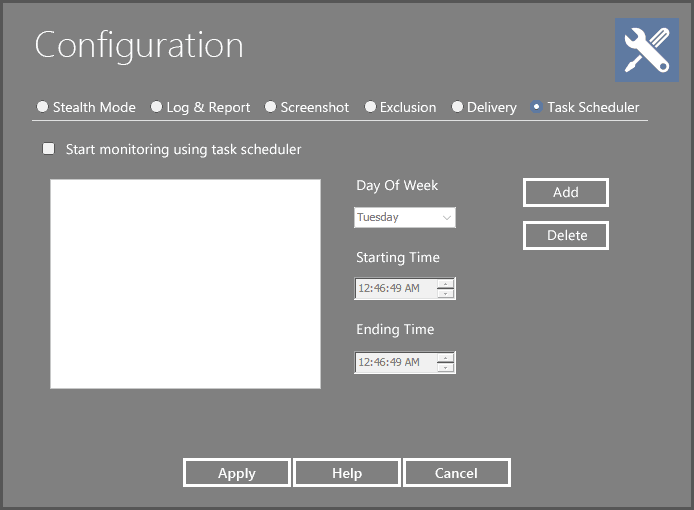
Task: Open the Exclusion settings option
Action: point(371,107)
